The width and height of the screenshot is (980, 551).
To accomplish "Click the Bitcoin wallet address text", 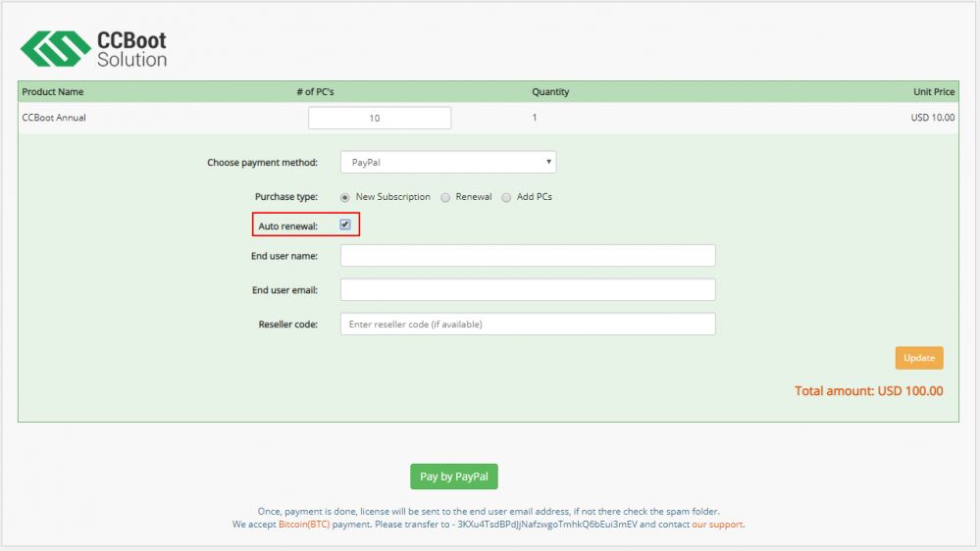I will pos(547,525).
